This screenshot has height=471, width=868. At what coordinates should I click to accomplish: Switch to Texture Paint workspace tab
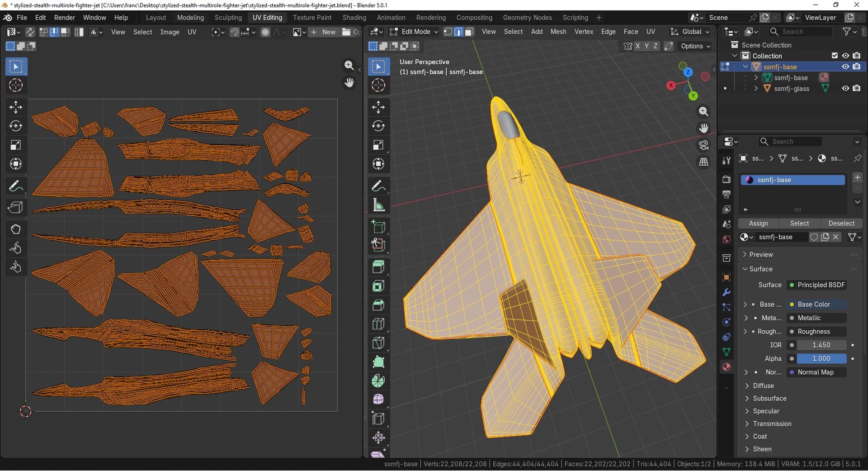pyautogui.click(x=312, y=18)
